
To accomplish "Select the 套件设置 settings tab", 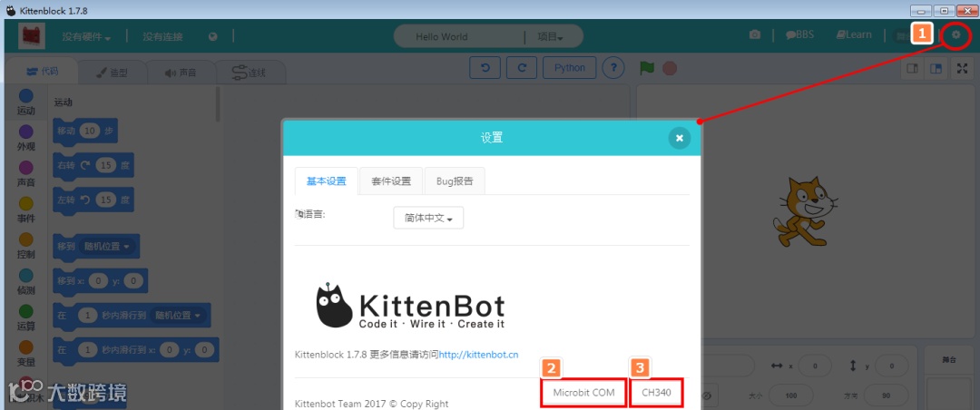I will click(x=391, y=181).
